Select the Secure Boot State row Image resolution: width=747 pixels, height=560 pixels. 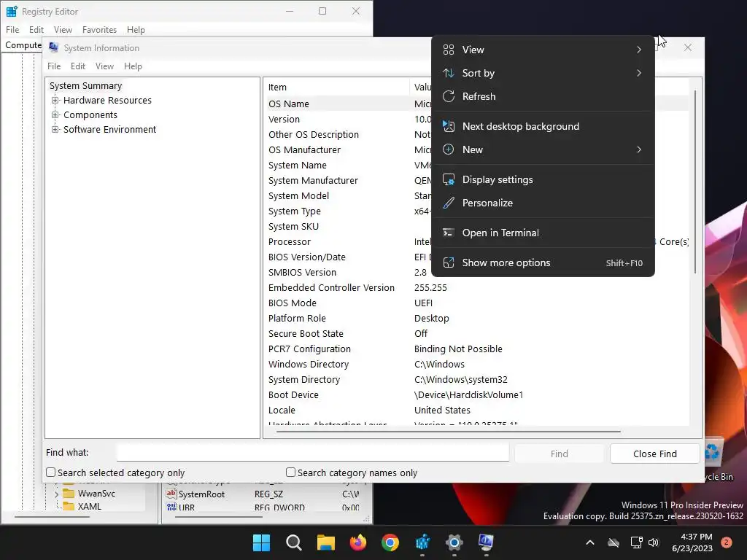[x=477, y=333]
